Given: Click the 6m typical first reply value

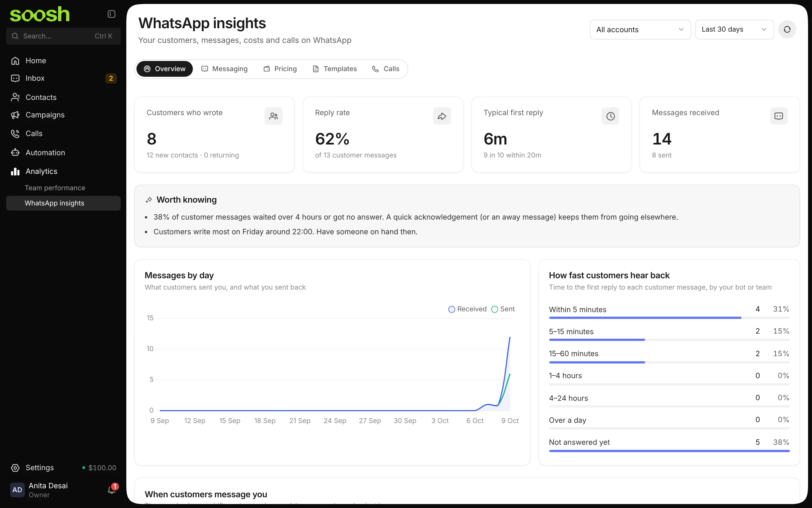Looking at the screenshot, I should click(x=495, y=139).
